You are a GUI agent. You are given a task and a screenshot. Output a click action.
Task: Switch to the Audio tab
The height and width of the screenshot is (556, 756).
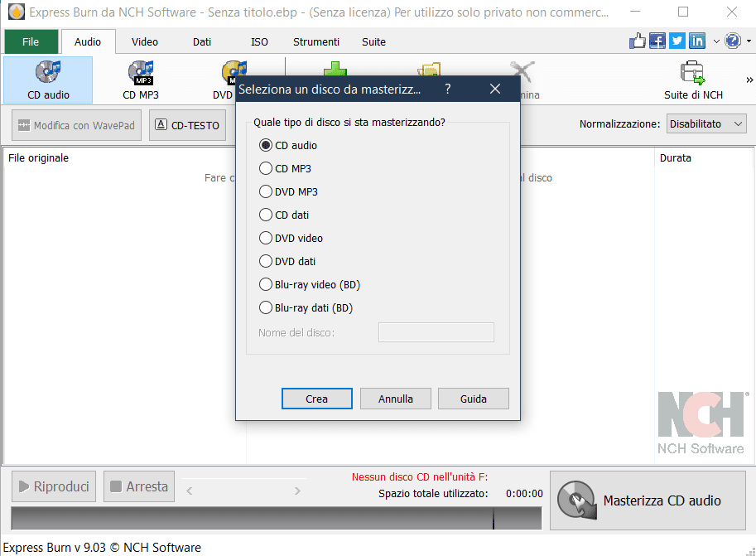click(88, 41)
